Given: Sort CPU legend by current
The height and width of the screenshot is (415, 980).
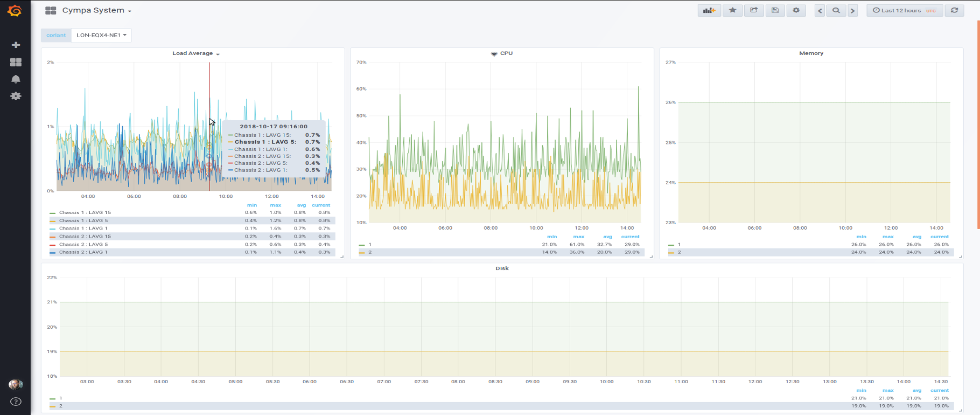Looking at the screenshot, I should [x=630, y=237].
